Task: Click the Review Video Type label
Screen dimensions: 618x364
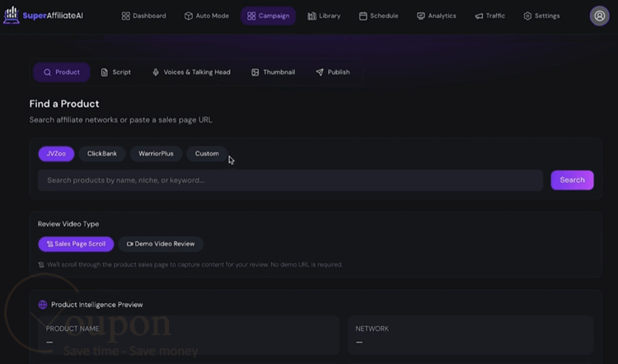Action: coord(68,224)
